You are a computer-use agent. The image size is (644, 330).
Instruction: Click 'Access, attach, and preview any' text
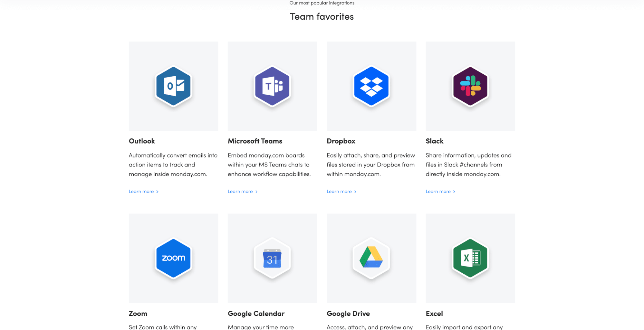pyautogui.click(x=370, y=327)
